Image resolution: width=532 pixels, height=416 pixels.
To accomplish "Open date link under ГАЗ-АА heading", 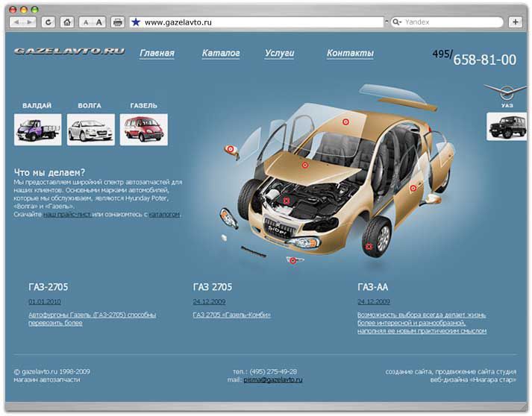I will point(374,302).
